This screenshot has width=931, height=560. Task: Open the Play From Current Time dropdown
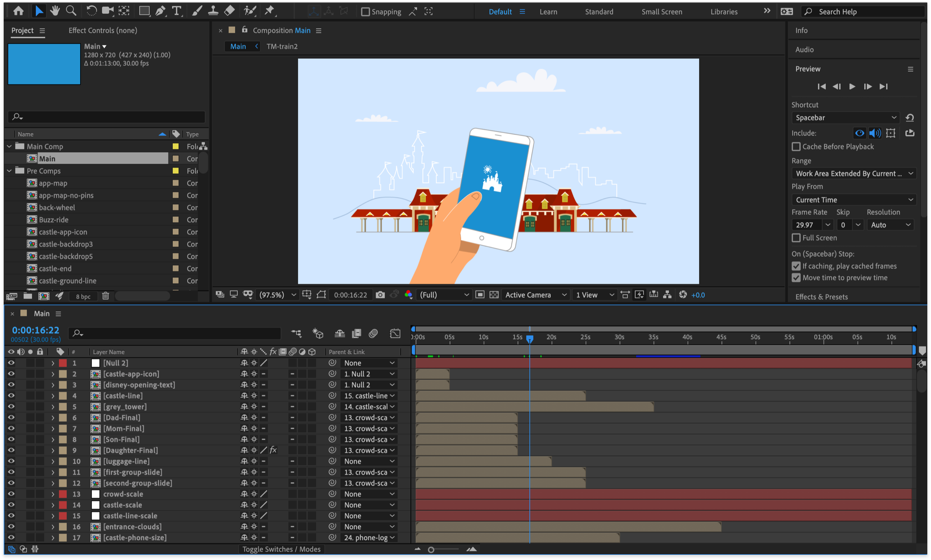(x=853, y=200)
